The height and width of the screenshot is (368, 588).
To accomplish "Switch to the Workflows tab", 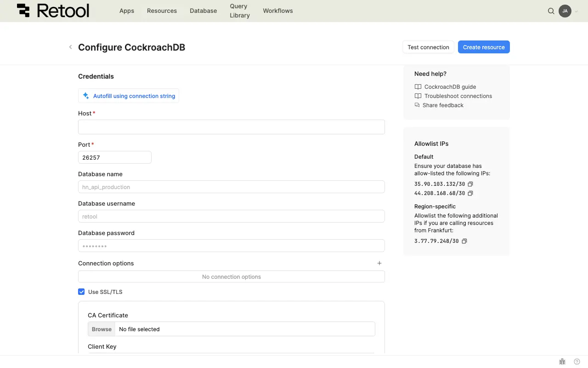I will [277, 11].
